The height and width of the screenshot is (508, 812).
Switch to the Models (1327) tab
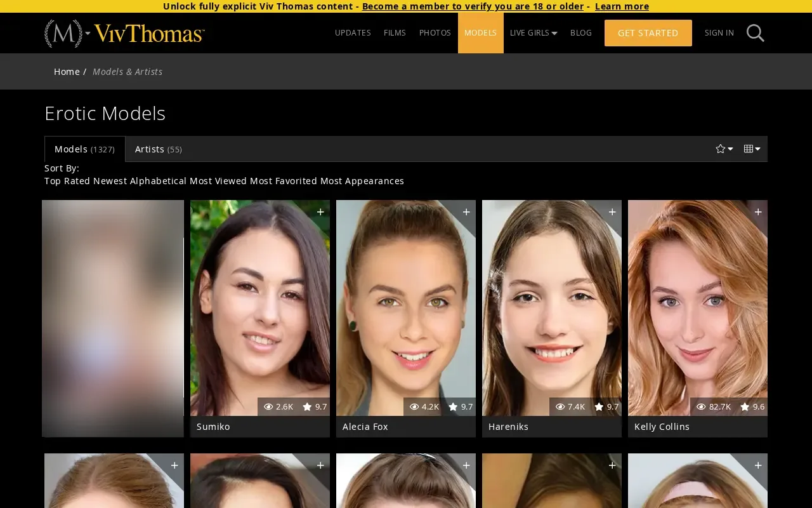(x=85, y=149)
